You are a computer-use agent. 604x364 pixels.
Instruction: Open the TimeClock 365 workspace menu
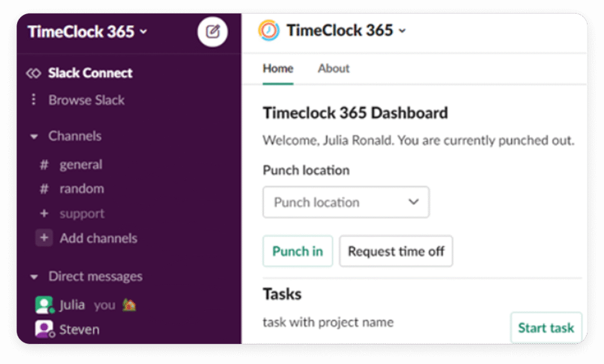[87, 31]
